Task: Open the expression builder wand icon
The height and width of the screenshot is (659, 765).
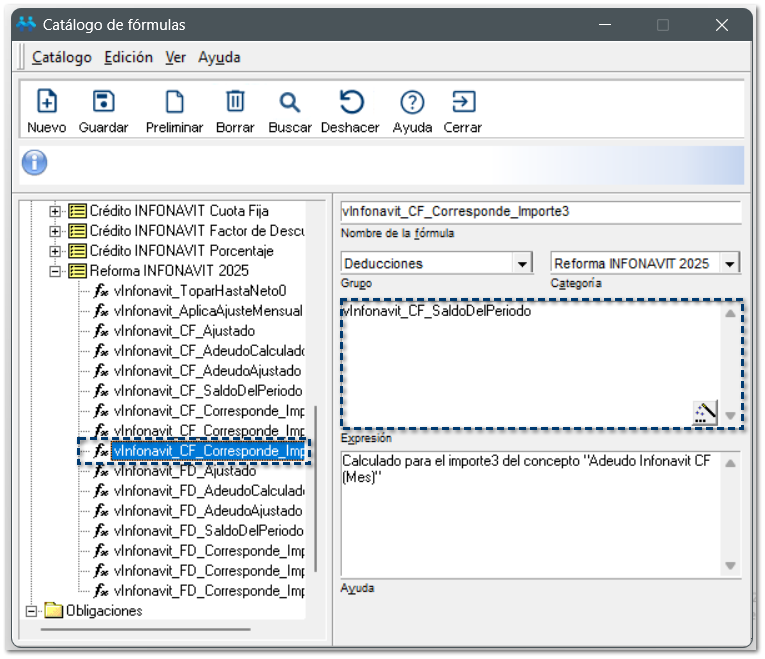Action: [x=705, y=413]
